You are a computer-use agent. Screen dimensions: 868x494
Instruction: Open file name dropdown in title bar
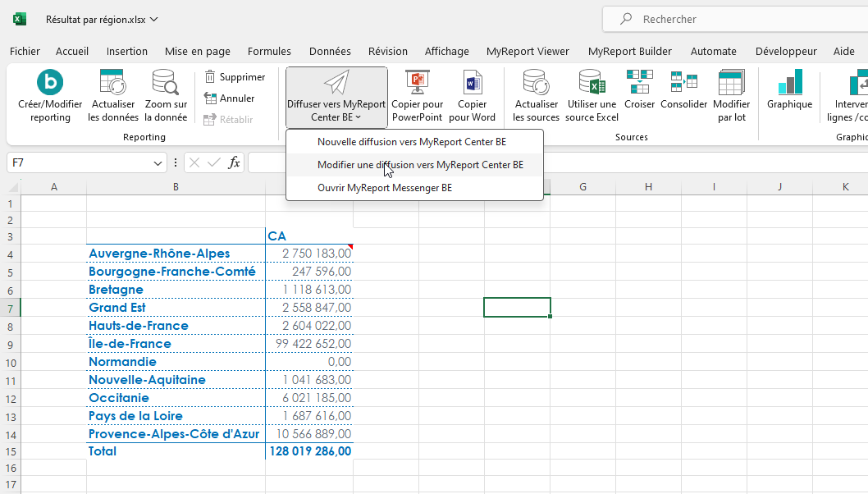tap(154, 19)
